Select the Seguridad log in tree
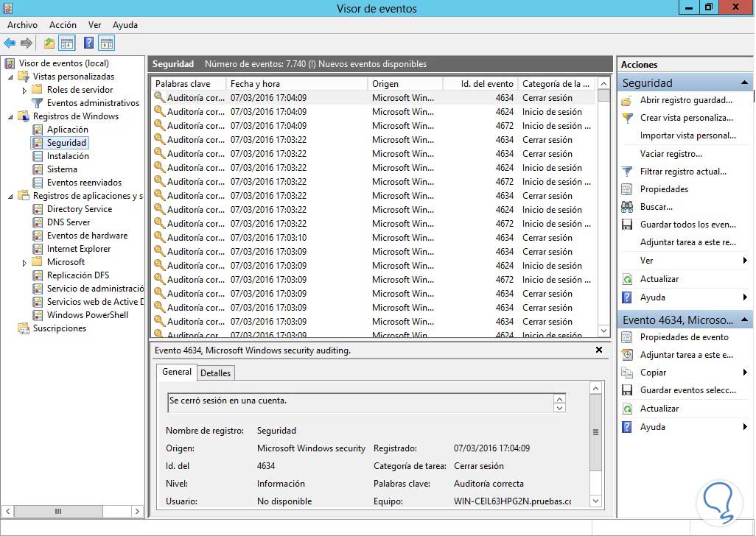756x536 pixels. 66,143
